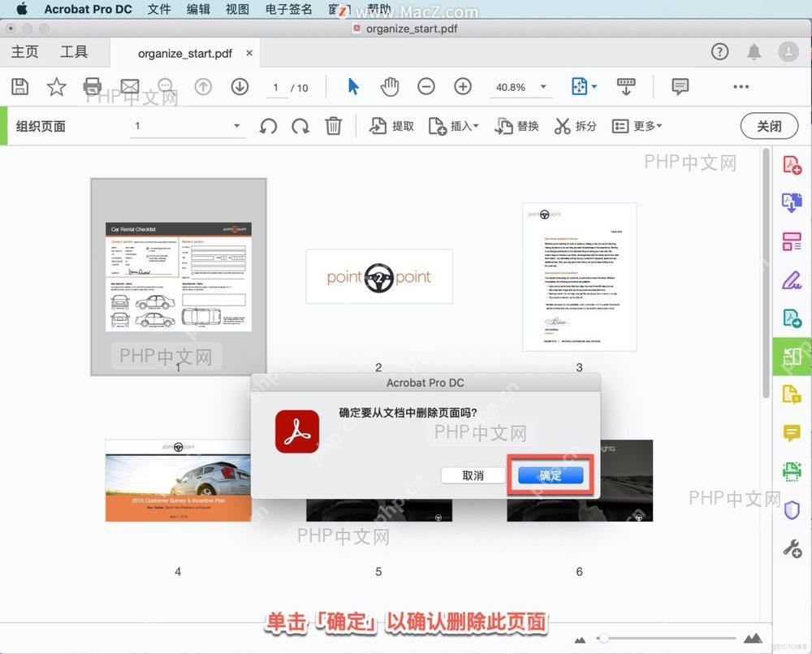The height and width of the screenshot is (654, 812).
Task: Open Export PDF sidebar tool
Action: click(x=792, y=202)
